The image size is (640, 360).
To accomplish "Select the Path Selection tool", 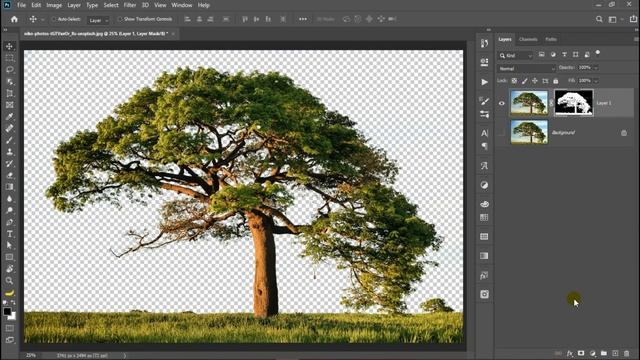I will point(9,245).
